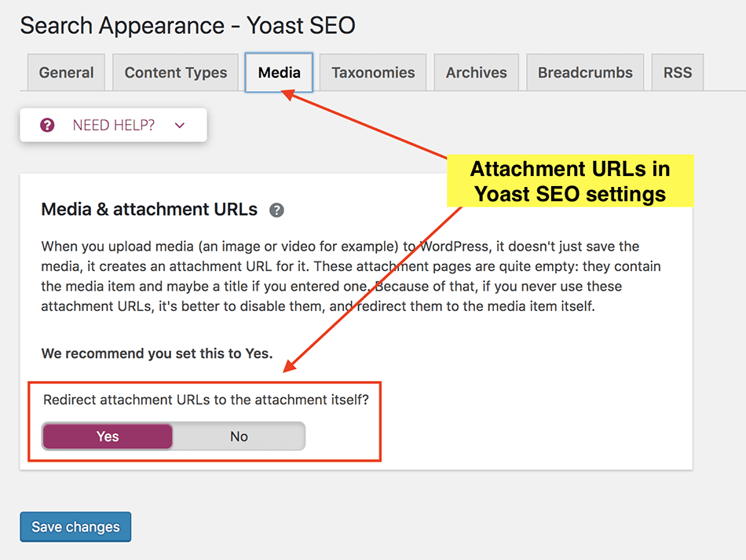
Task: Click the Search Appearance - Yoast SEO title
Action: click(188, 25)
